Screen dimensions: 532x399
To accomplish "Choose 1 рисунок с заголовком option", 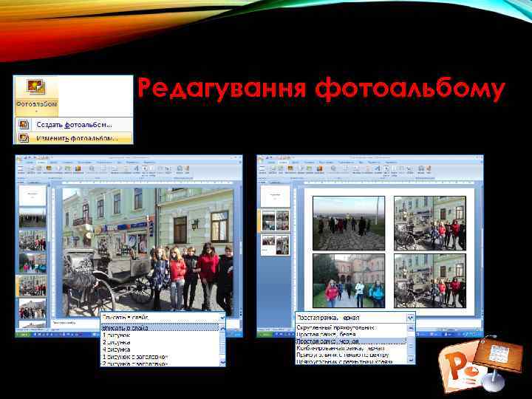I will click(160, 357).
